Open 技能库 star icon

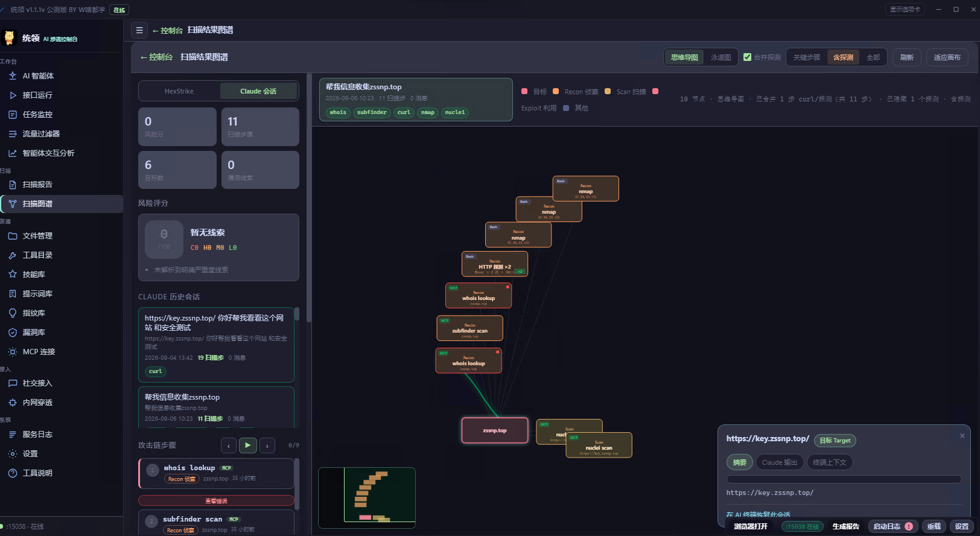(x=13, y=275)
